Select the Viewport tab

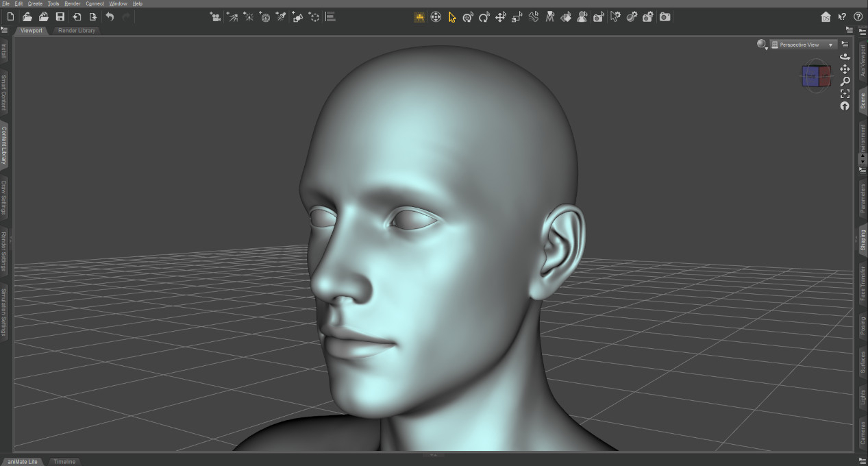click(32, 31)
